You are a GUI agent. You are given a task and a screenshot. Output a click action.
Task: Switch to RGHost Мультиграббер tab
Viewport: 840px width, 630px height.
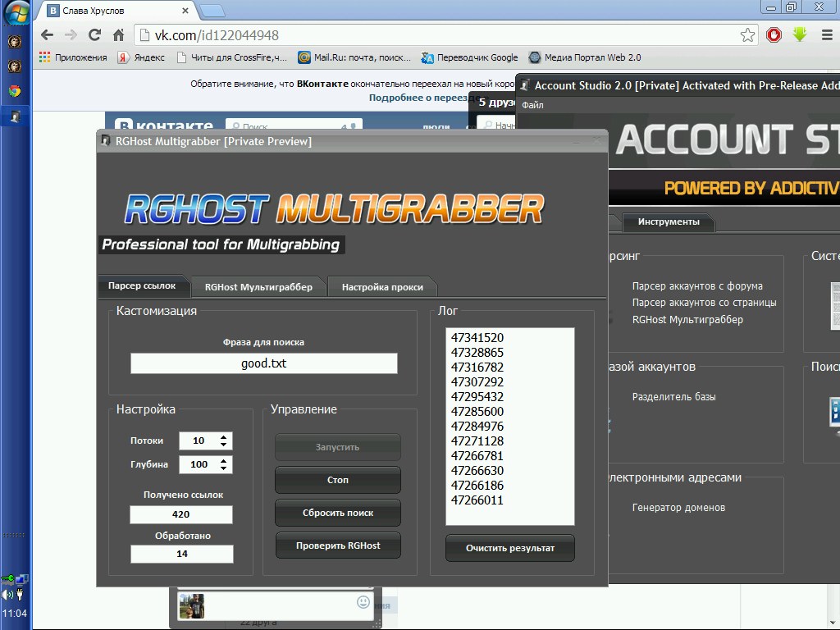(258, 287)
